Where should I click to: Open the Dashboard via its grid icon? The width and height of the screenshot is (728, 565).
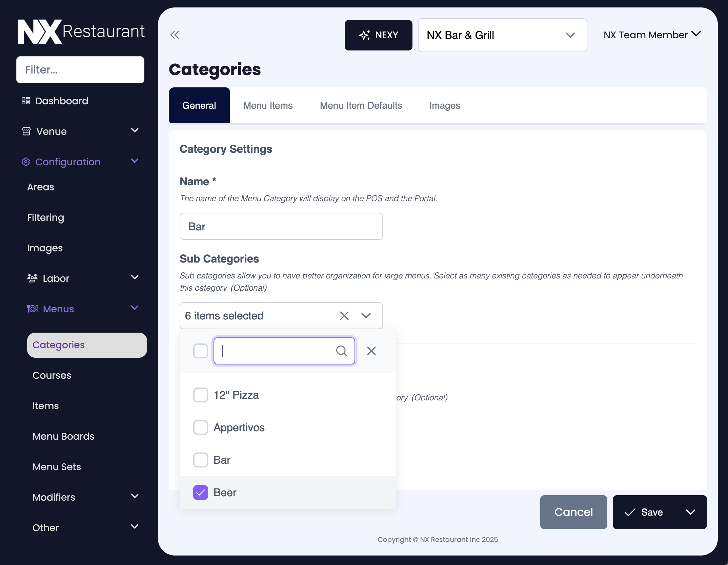(x=25, y=101)
